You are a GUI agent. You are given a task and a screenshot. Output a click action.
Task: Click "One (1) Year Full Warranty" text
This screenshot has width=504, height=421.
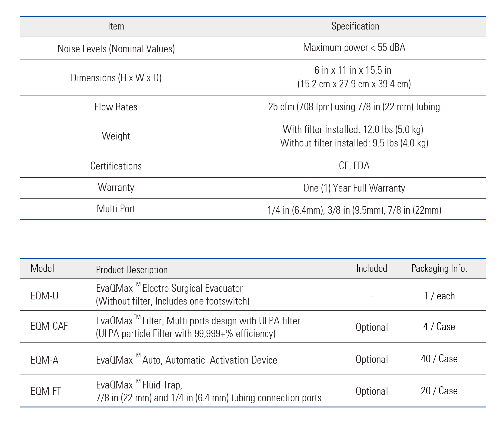coord(354,188)
